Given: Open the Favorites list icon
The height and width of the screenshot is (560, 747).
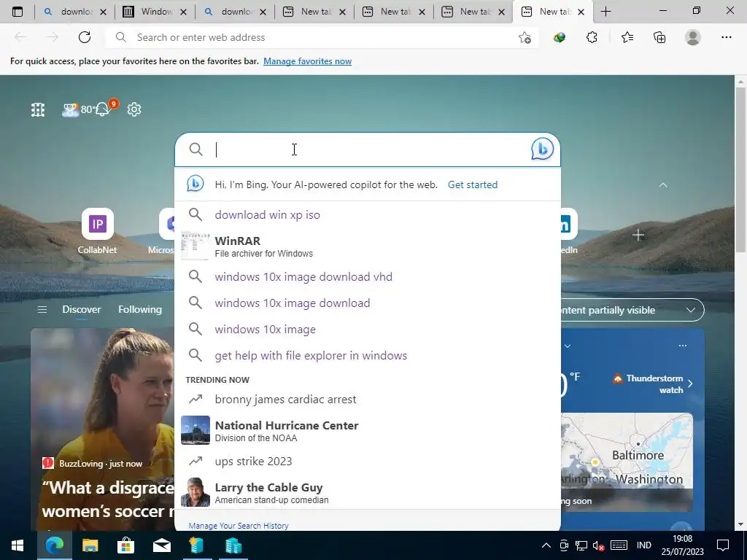Looking at the screenshot, I should coord(627,37).
